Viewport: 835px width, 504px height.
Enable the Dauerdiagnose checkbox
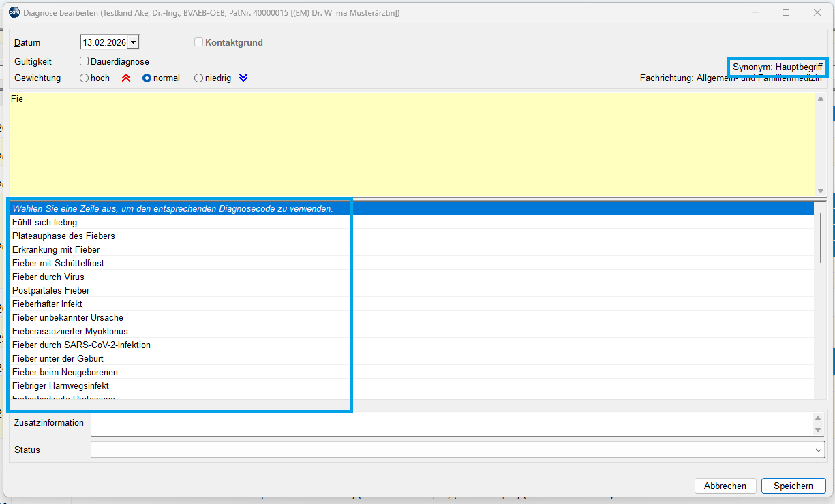(x=85, y=61)
